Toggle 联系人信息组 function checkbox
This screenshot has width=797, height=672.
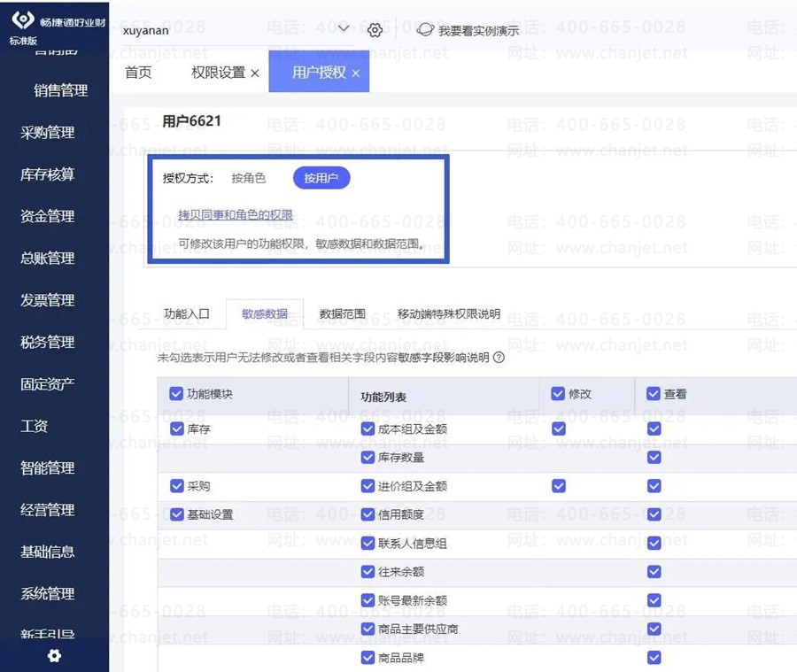pos(368,544)
